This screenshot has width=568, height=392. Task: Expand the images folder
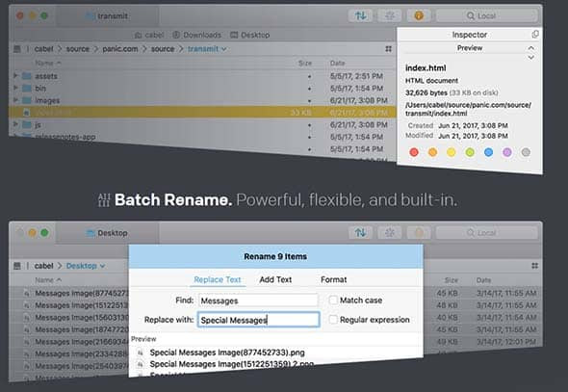pos(15,99)
